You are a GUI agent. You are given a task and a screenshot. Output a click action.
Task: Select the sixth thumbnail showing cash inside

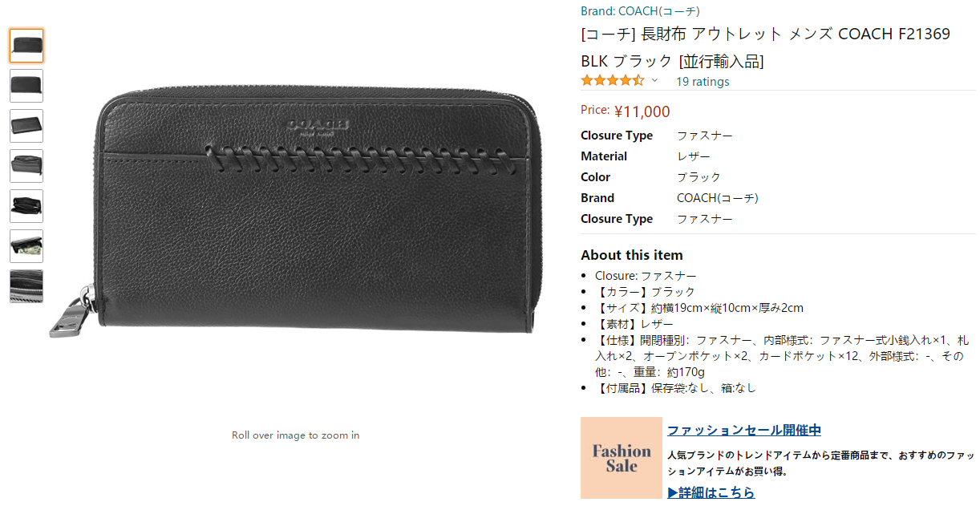coord(26,246)
